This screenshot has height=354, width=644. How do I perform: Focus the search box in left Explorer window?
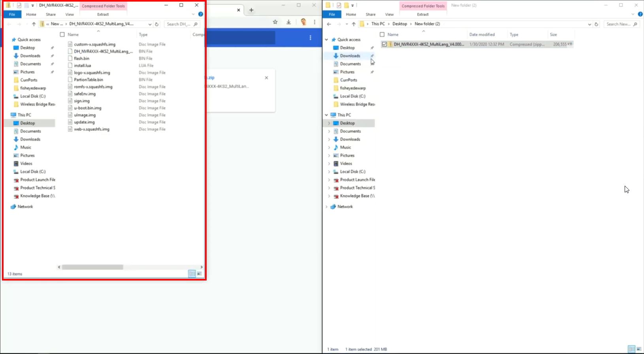(181, 24)
